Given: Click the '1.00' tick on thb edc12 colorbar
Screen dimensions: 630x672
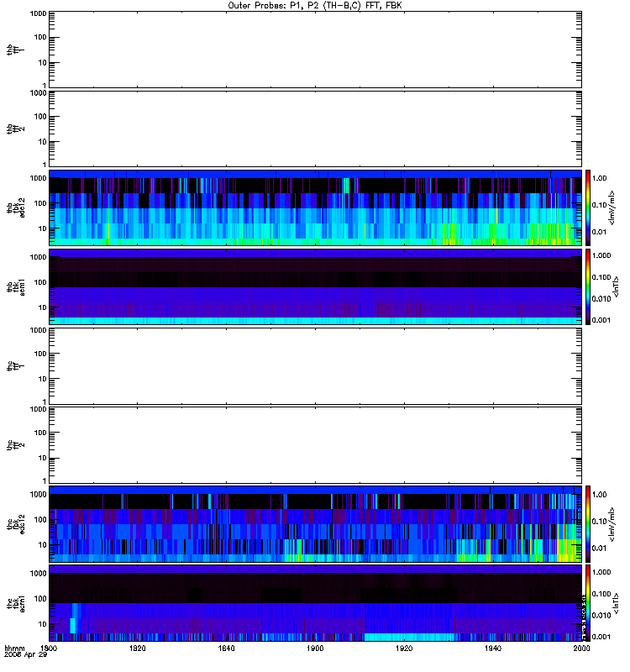Looking at the screenshot, I should click(599, 178).
